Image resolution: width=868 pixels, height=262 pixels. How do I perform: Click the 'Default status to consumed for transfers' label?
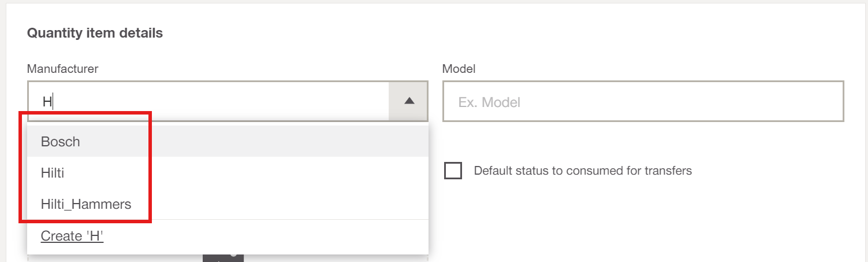(x=583, y=171)
